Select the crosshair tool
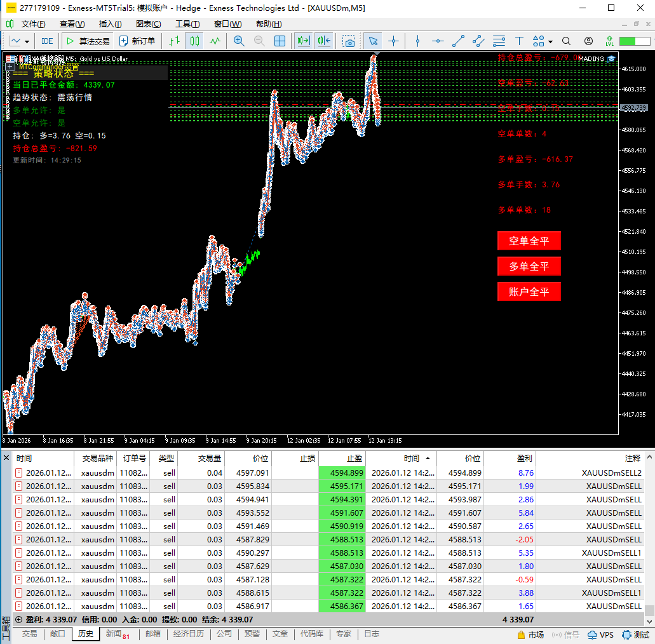The width and height of the screenshot is (655, 644). pos(393,41)
